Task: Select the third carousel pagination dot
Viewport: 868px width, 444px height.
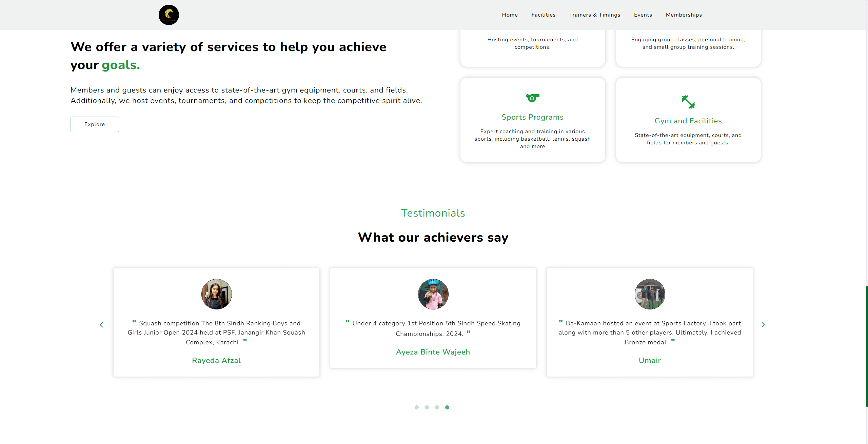Action: pyautogui.click(x=437, y=407)
